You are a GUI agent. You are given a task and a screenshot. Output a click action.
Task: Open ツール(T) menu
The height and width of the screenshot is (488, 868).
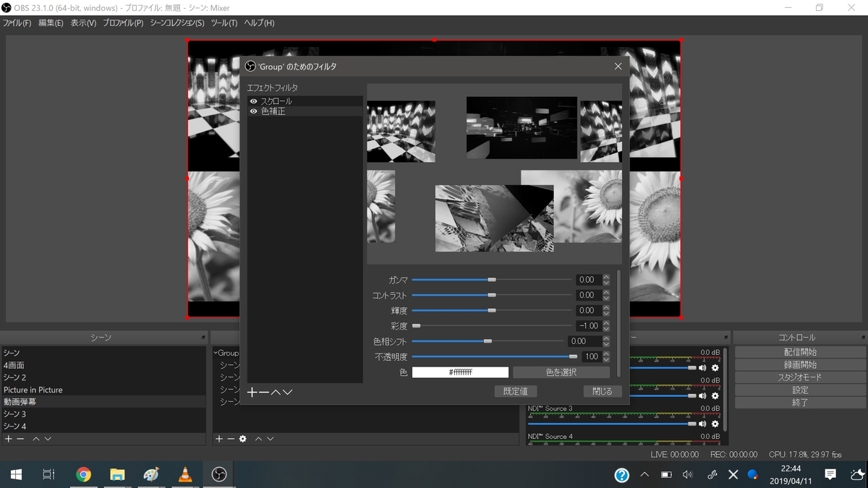[x=224, y=23]
